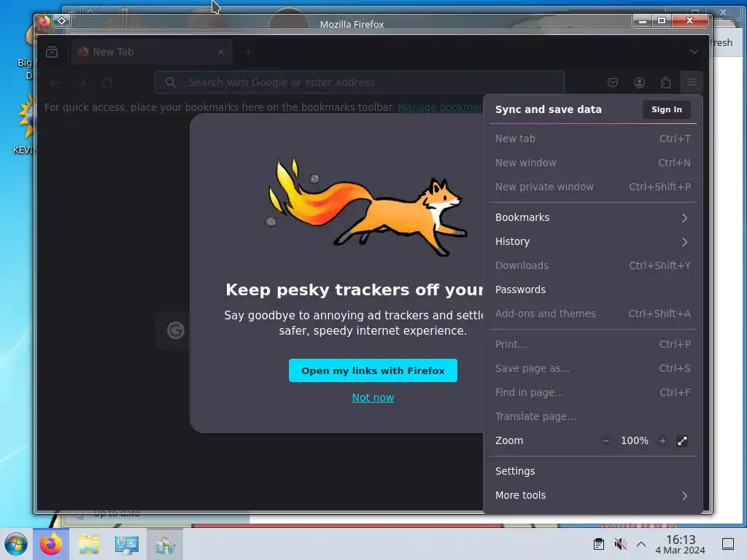Click the Manage bookmarks link
This screenshot has width=747, height=560.
pyautogui.click(x=440, y=107)
